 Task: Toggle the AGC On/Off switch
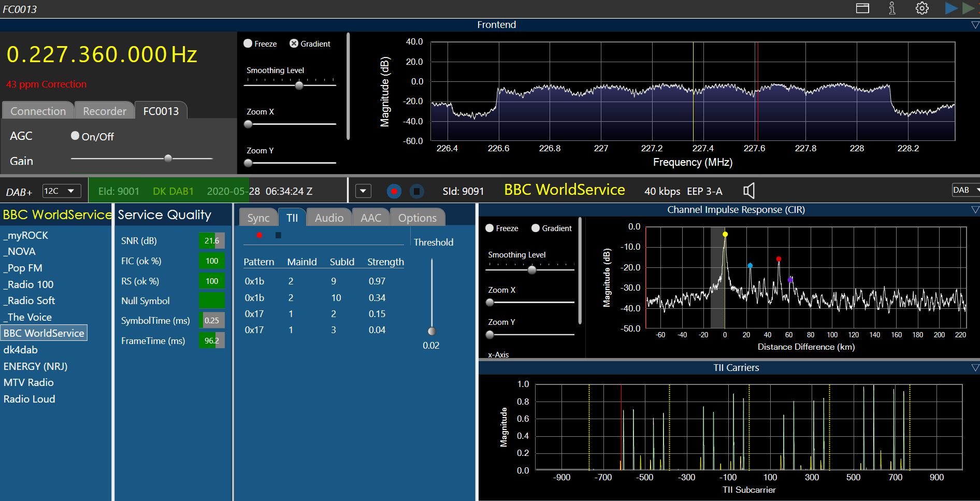(75, 136)
